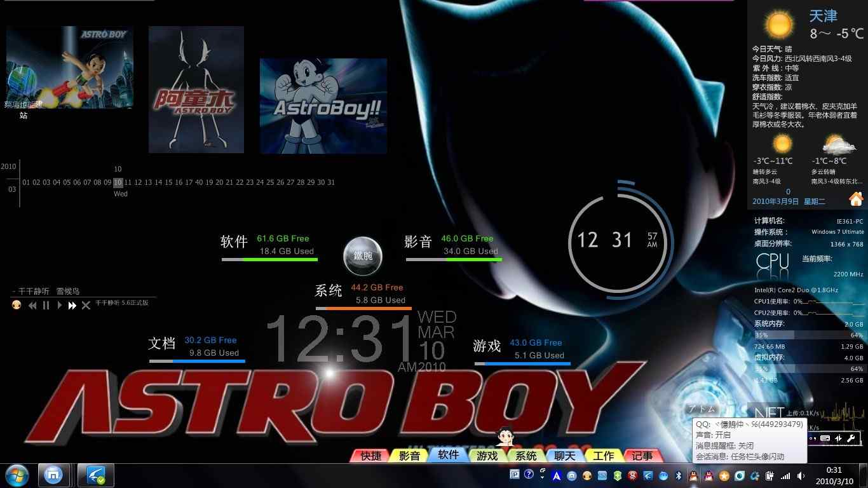Click the orange home icon in weather widget
The width and height of the screenshot is (868, 488).
(856, 200)
